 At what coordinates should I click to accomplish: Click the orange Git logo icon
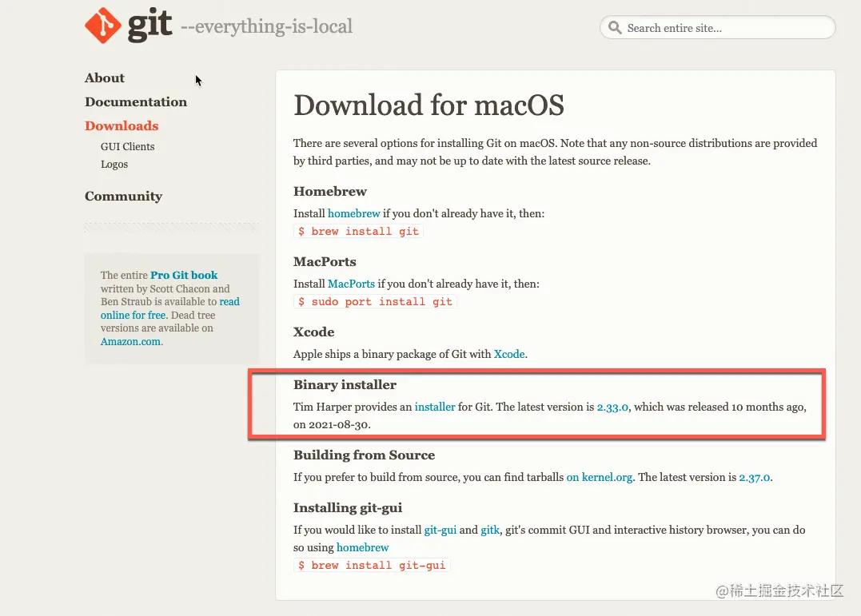click(x=103, y=26)
